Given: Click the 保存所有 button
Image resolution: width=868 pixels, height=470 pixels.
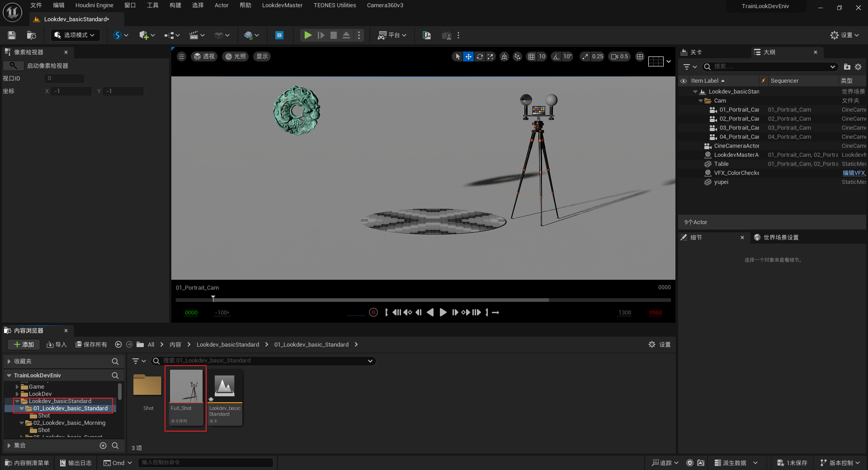Looking at the screenshot, I should [x=91, y=344].
